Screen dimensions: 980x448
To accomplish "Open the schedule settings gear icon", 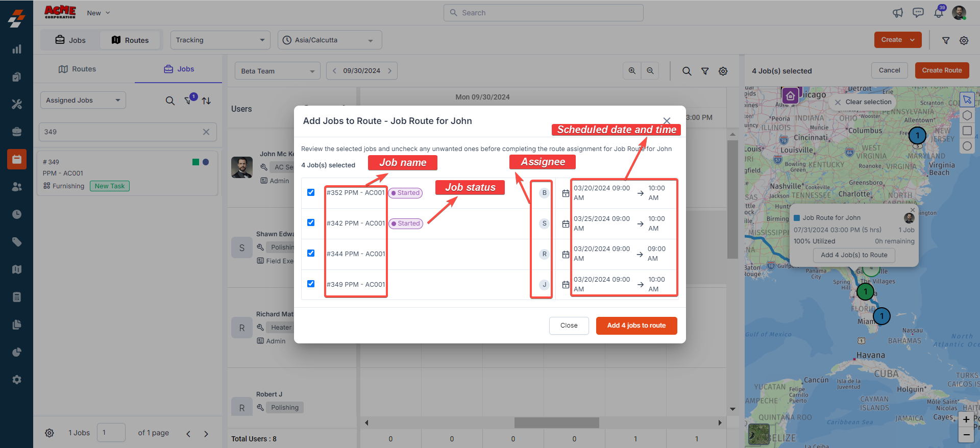I will coord(723,71).
